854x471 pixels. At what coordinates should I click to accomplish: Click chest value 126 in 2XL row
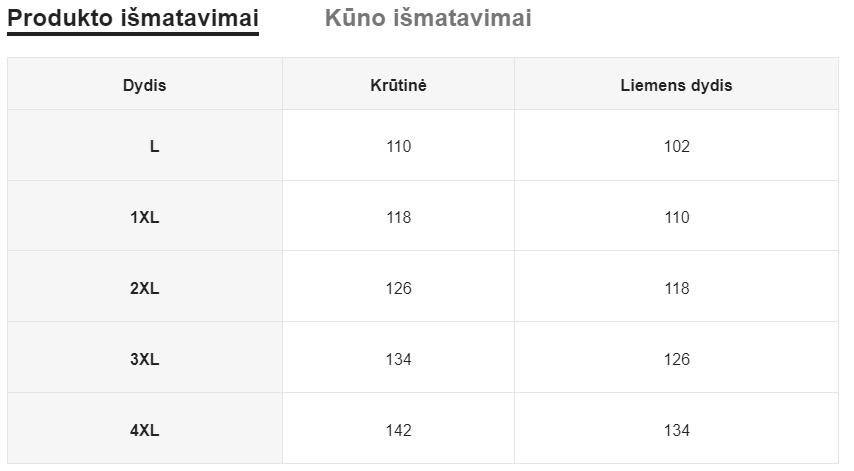click(398, 288)
